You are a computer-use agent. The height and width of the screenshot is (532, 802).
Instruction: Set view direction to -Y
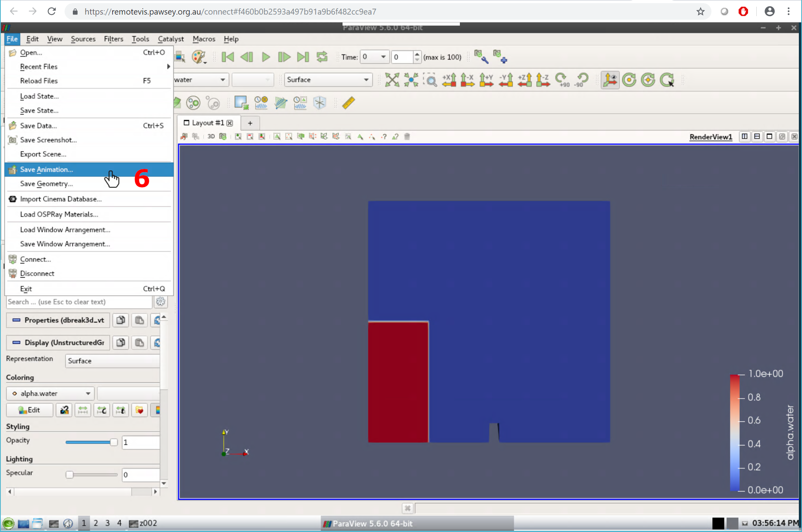(506, 80)
